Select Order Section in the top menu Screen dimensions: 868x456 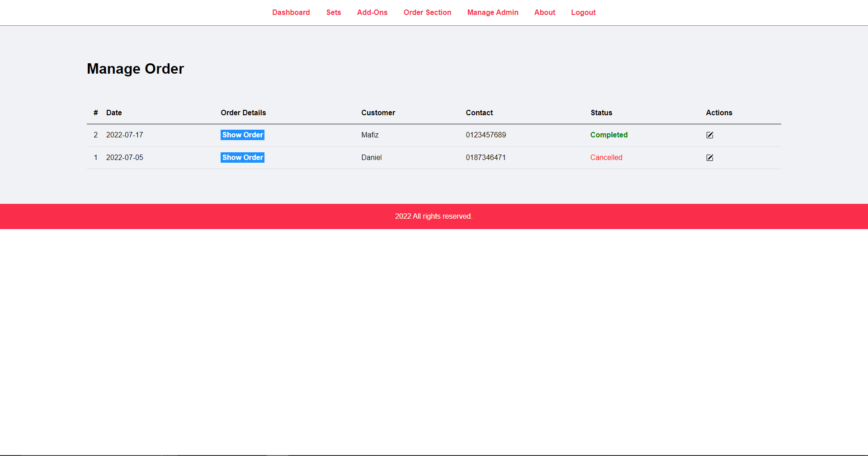427,13
